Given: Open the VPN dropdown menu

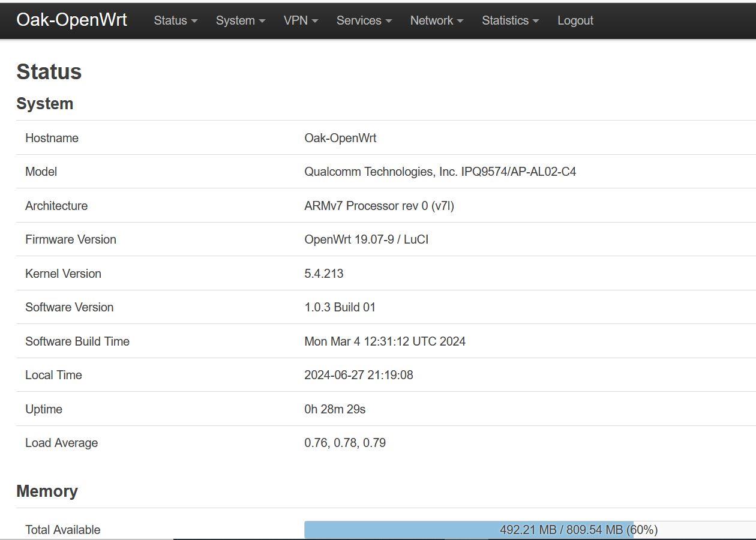Looking at the screenshot, I should (x=301, y=20).
